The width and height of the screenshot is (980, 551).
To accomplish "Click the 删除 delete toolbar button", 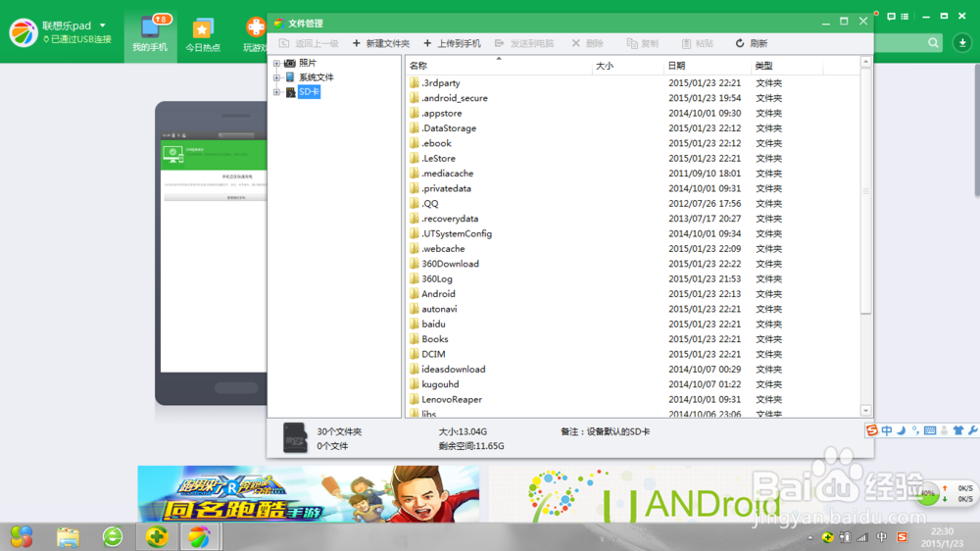I will tap(587, 43).
